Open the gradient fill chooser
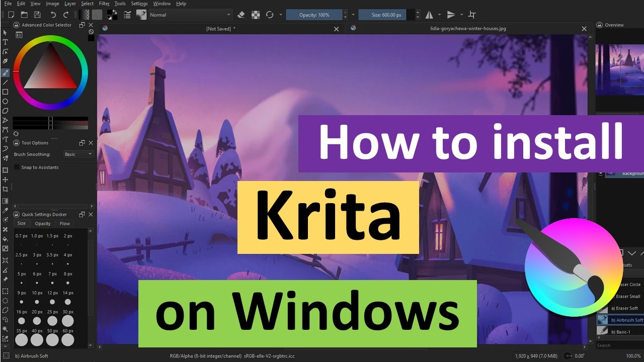This screenshot has width=644, height=362. tap(84, 15)
